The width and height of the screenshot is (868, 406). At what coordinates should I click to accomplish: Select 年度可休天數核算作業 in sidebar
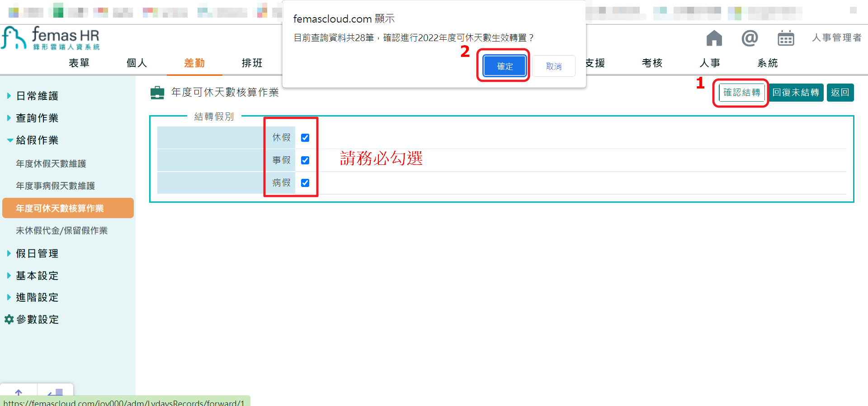coord(68,208)
